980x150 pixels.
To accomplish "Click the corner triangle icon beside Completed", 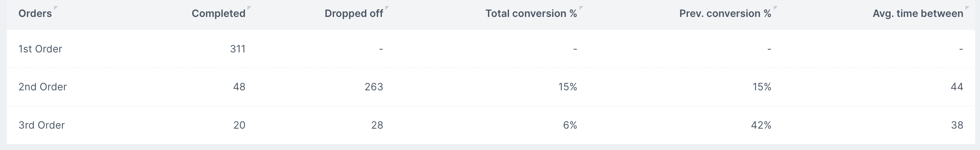I will coord(249,8).
